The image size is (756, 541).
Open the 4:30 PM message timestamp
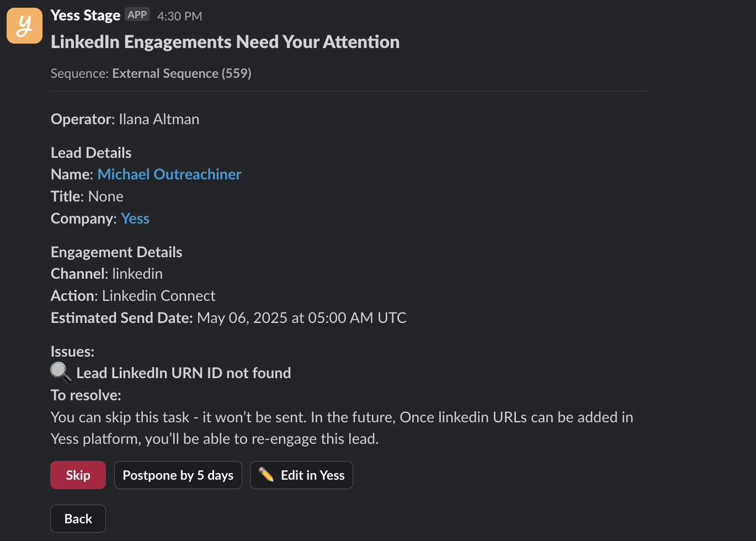(x=179, y=17)
